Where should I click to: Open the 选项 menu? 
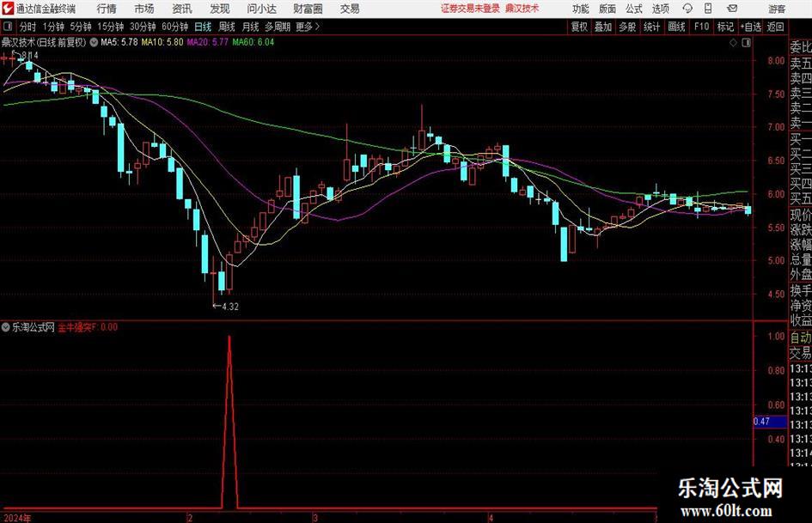pyautogui.click(x=660, y=9)
